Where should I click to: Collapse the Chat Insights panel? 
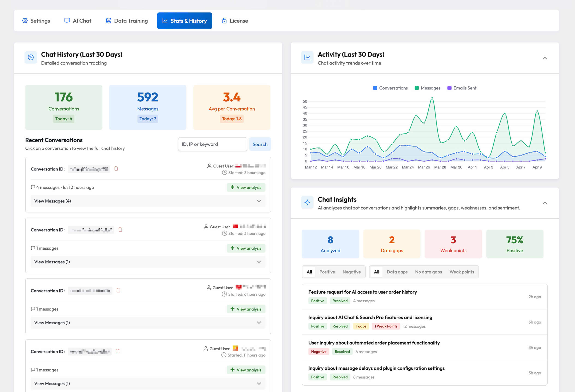click(x=545, y=203)
